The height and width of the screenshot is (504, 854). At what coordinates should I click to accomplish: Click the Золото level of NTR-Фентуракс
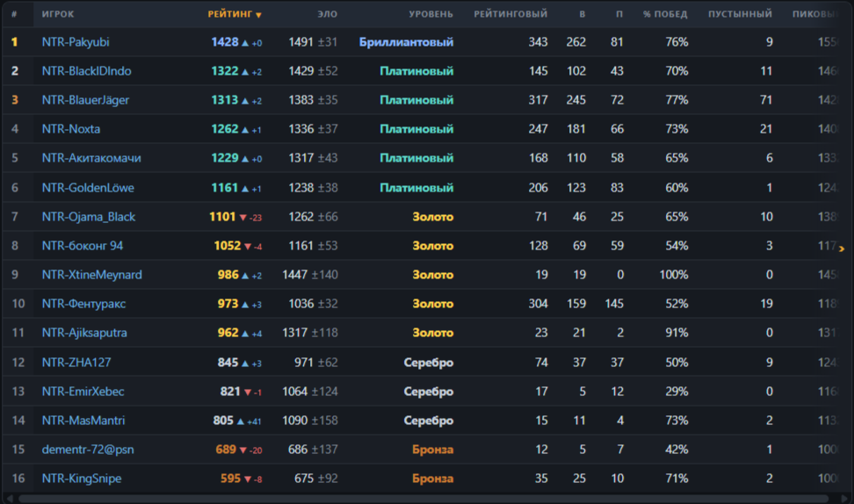(x=432, y=304)
